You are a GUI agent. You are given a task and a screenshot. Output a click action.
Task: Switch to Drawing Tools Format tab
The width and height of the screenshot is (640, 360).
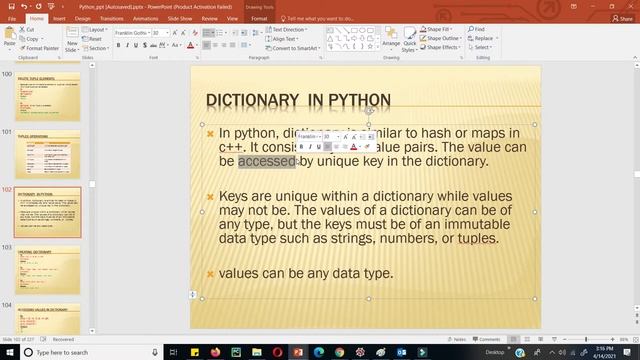click(259, 19)
